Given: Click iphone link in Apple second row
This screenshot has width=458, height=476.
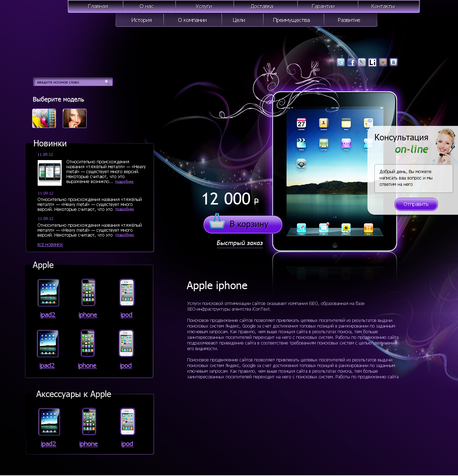Looking at the screenshot, I should click(87, 366).
